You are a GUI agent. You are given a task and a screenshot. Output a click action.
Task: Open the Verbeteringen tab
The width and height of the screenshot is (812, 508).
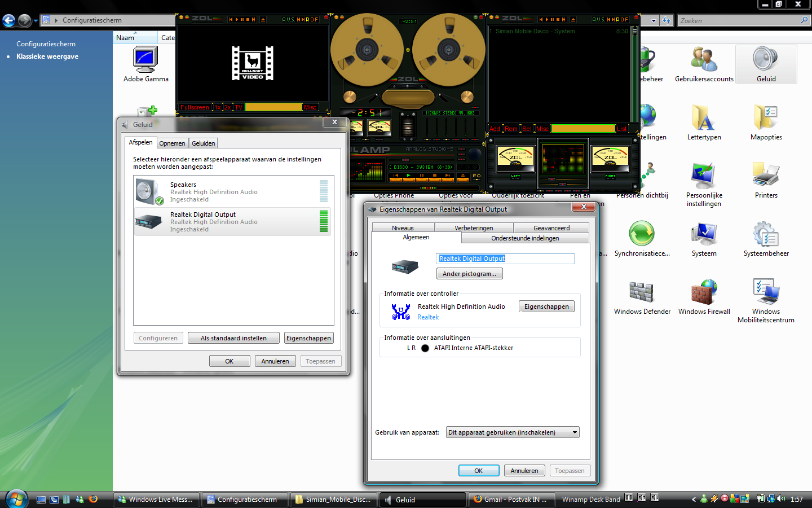[474, 228]
